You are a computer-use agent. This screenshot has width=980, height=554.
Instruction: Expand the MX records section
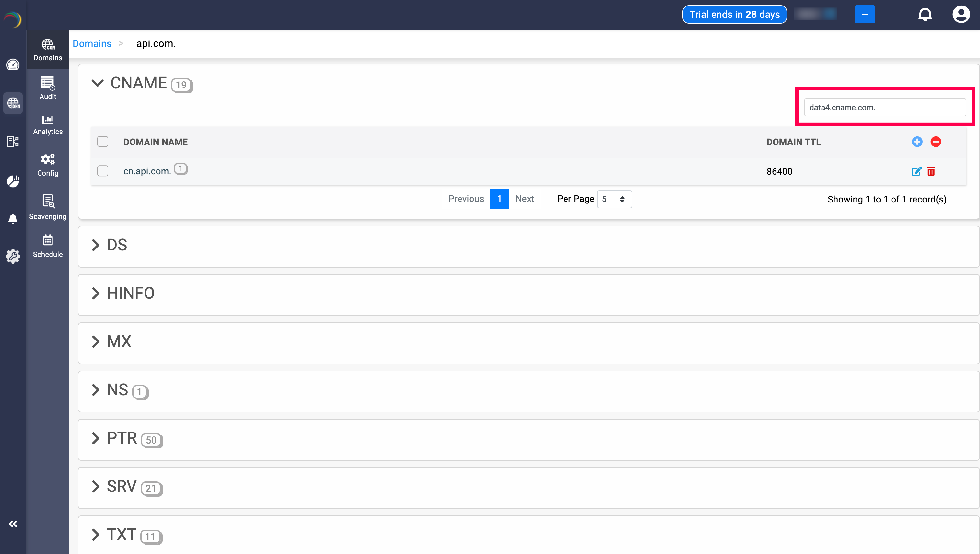[96, 342]
